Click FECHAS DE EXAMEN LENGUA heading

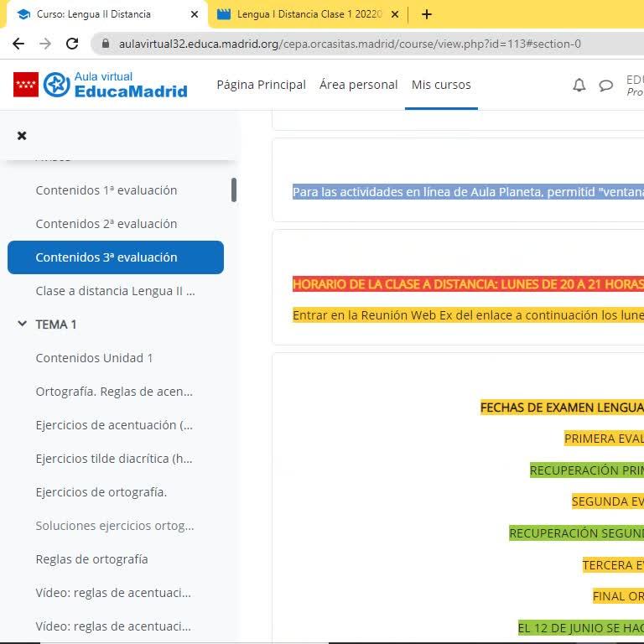pos(562,408)
